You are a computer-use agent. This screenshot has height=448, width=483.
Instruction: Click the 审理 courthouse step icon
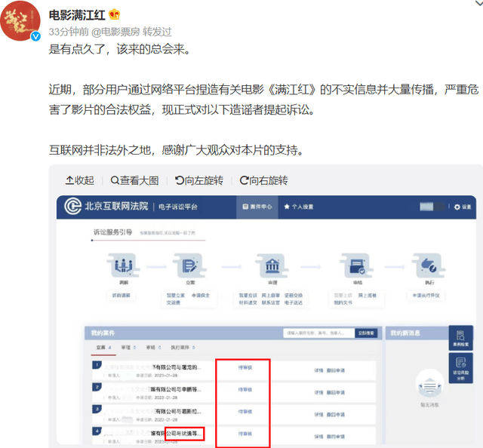pos(272,265)
